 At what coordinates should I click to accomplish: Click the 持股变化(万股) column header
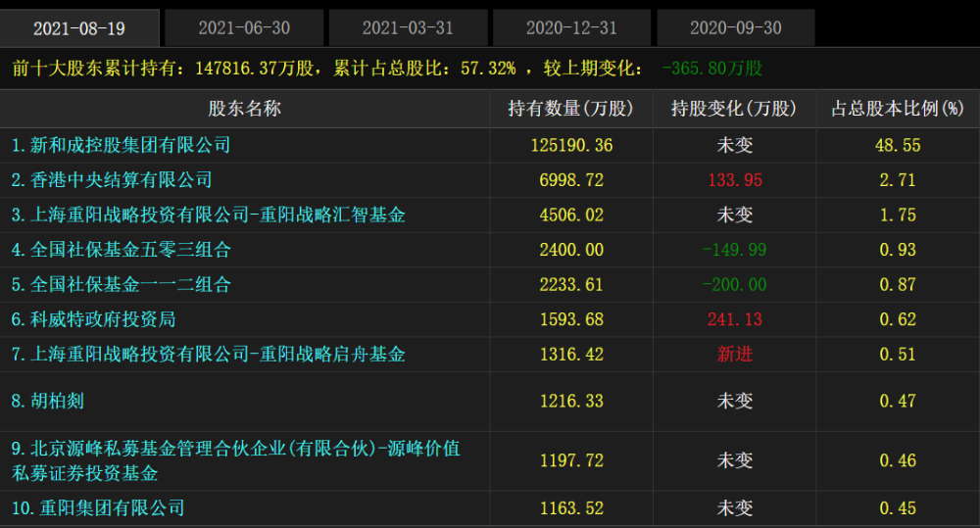point(734,109)
